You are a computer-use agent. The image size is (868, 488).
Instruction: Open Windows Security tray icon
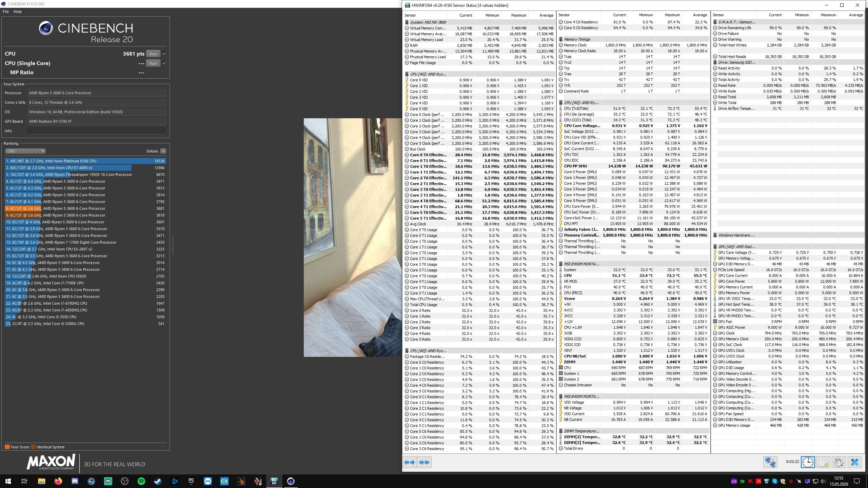783,481
